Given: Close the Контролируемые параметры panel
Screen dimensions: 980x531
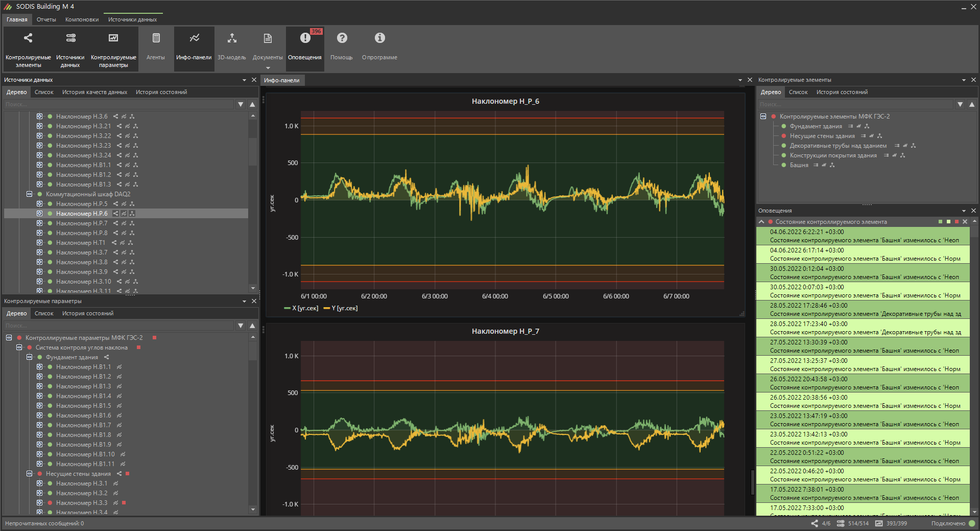Looking at the screenshot, I should tap(254, 301).
